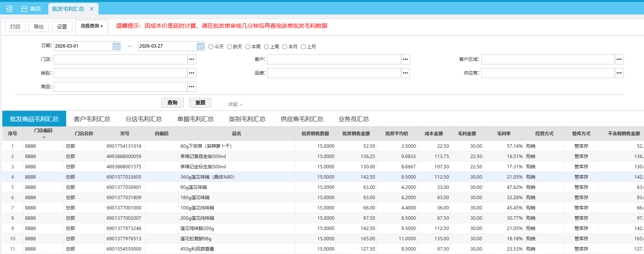Choose the 上月 radio option
The width and height of the screenshot is (644, 254).
(x=304, y=47)
